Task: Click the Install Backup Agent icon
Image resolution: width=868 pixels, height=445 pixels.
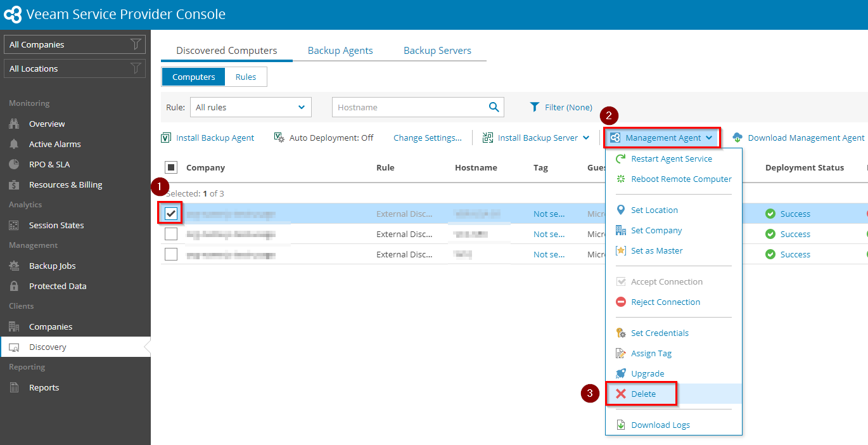Action: pos(166,138)
